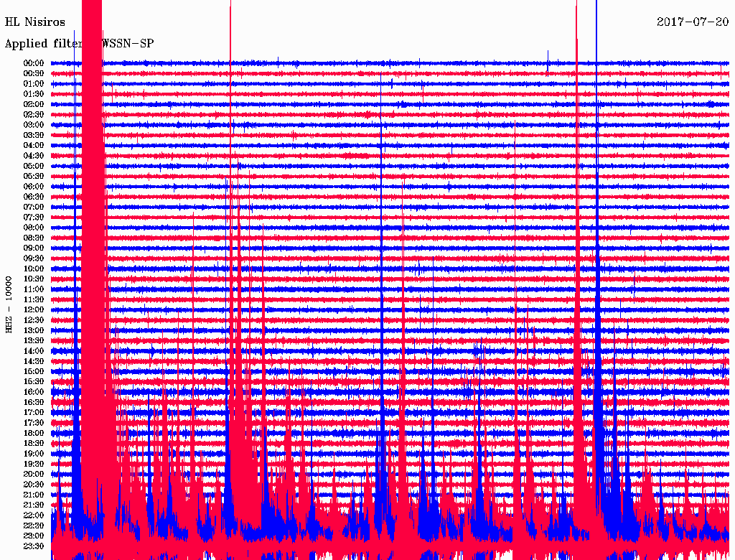Click the 'WSSN-SP' filter name
The width and height of the screenshot is (735, 560).
pyautogui.click(x=128, y=43)
